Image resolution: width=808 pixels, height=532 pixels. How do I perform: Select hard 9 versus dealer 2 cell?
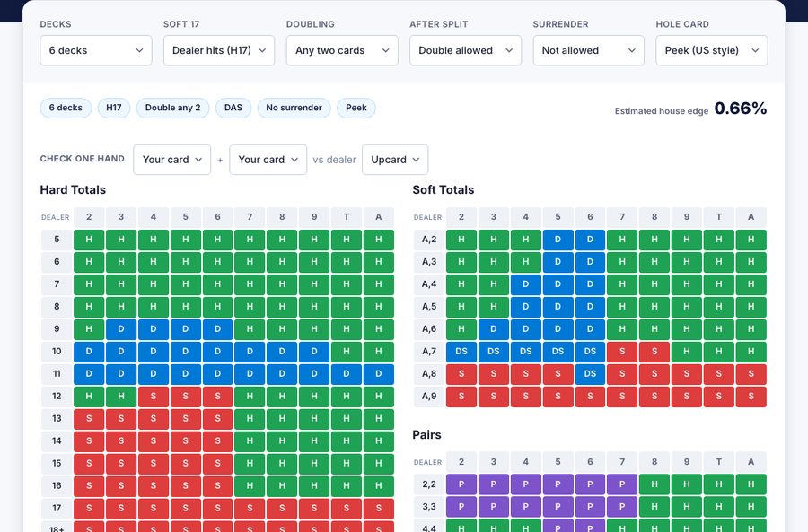pyautogui.click(x=89, y=329)
